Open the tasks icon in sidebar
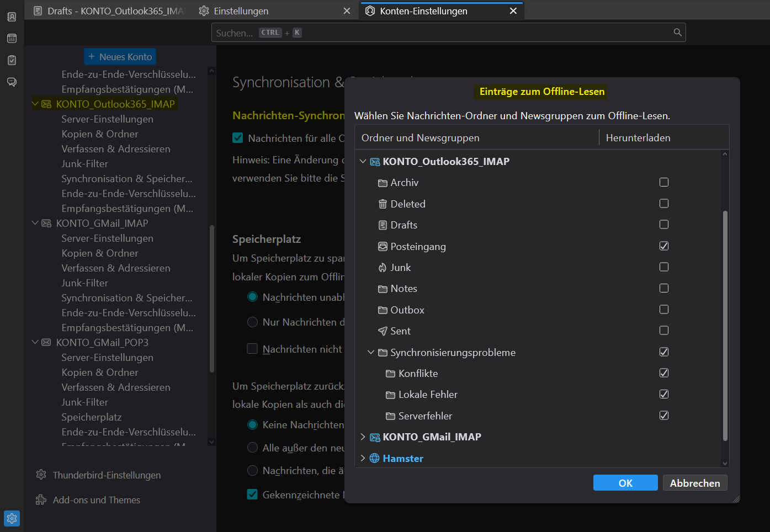Viewport: 770px width, 532px height. (12, 60)
